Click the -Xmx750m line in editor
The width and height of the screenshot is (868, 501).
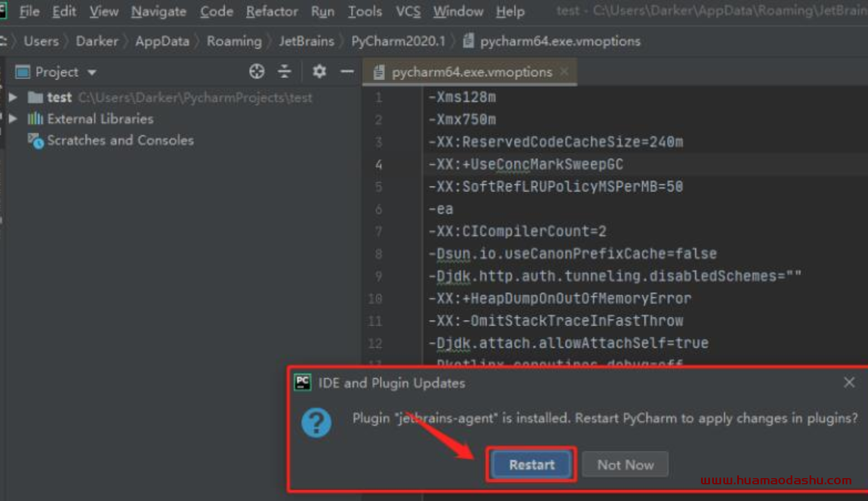[462, 120]
